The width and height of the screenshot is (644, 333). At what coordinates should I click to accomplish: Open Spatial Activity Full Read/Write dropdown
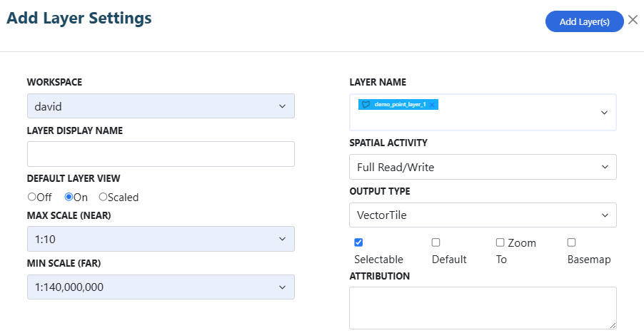tap(483, 167)
